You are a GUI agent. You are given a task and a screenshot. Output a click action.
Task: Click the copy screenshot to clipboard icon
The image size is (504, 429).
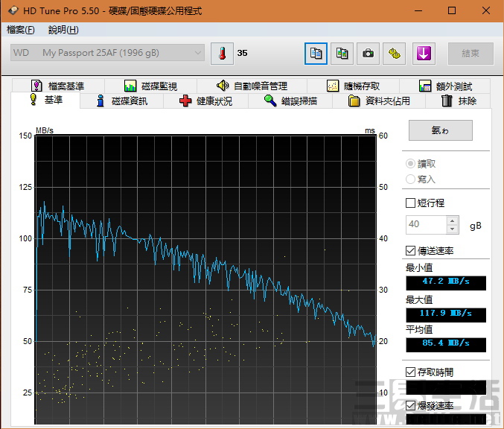point(342,54)
